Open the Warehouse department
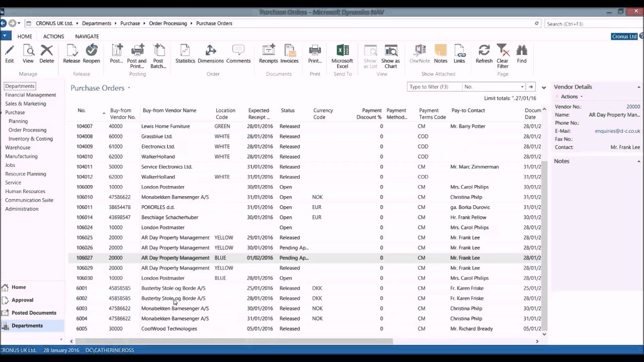644x362 pixels. pos(18,147)
